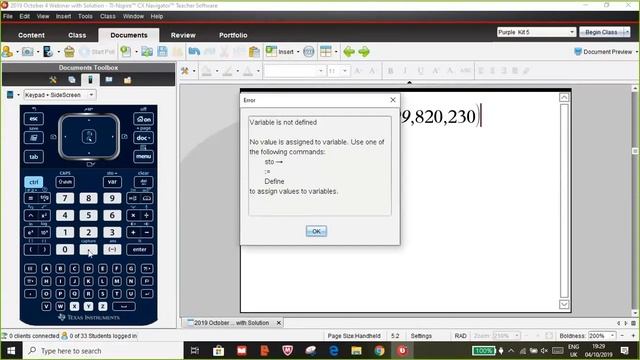This screenshot has height=360, width=640.
Task: Click the decimal point key on keypad
Action: coord(89,249)
